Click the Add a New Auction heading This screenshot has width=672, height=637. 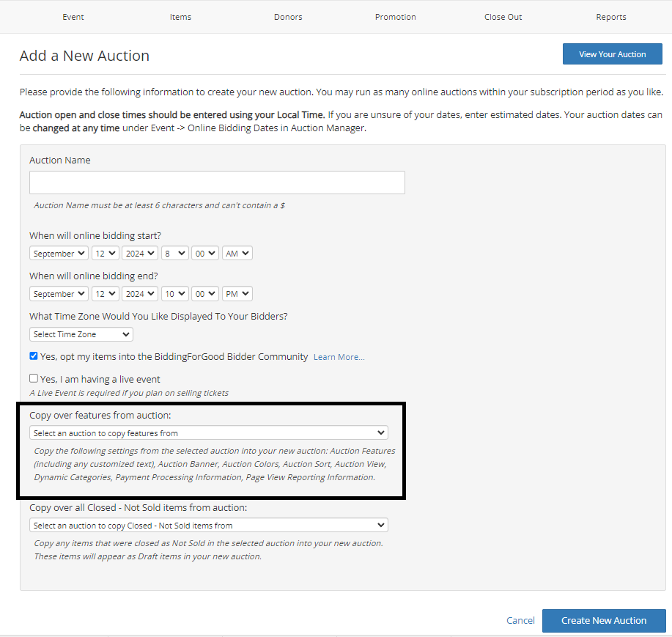(84, 56)
